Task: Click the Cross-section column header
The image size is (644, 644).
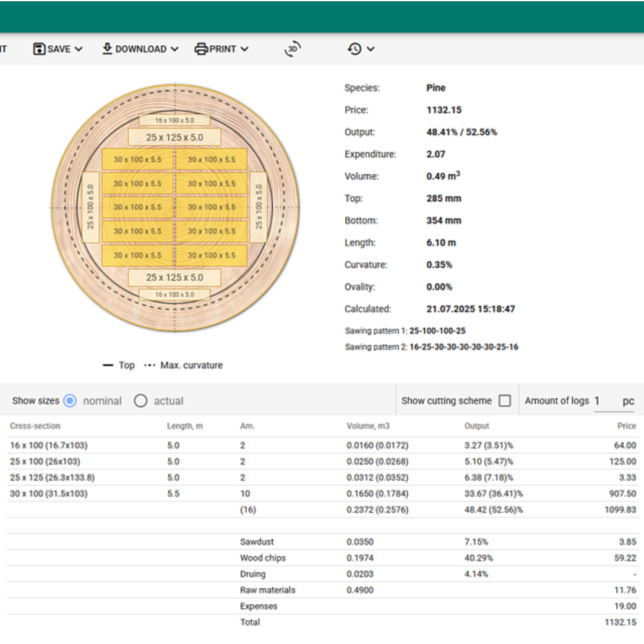Action: point(35,426)
